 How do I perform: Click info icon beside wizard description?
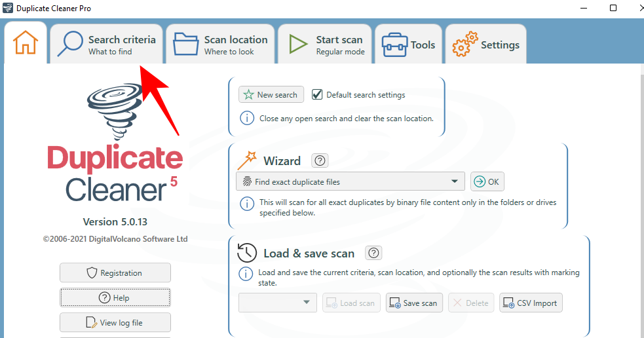[247, 204]
